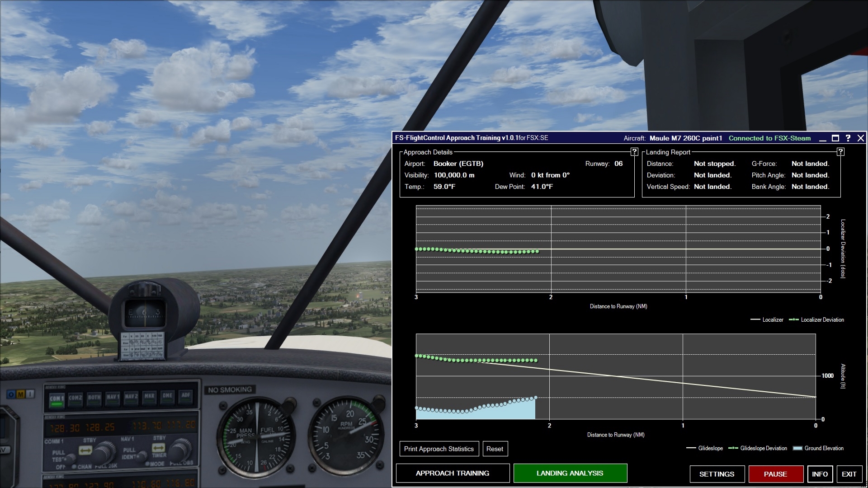
Task: Exit the FS-FlightControl application
Action: (x=849, y=474)
